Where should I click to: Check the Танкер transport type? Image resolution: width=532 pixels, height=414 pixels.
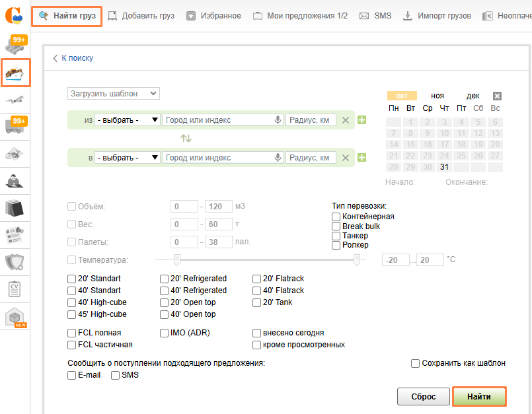[336, 236]
